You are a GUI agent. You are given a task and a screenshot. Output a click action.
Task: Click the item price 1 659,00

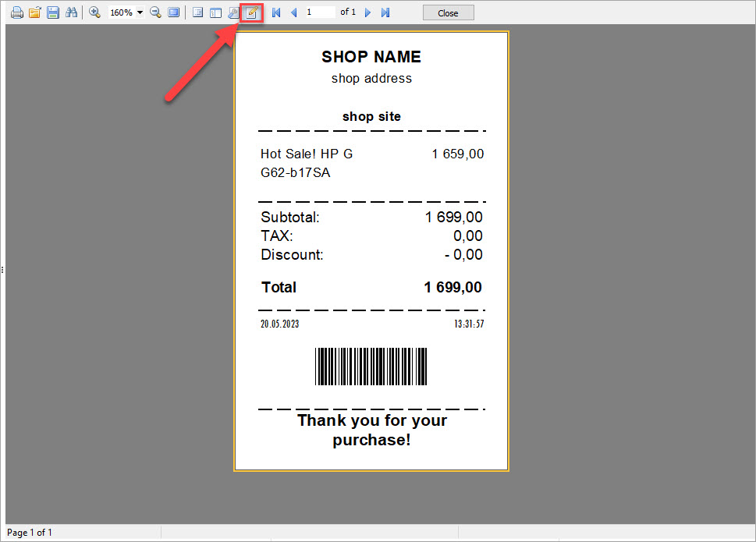tap(458, 154)
